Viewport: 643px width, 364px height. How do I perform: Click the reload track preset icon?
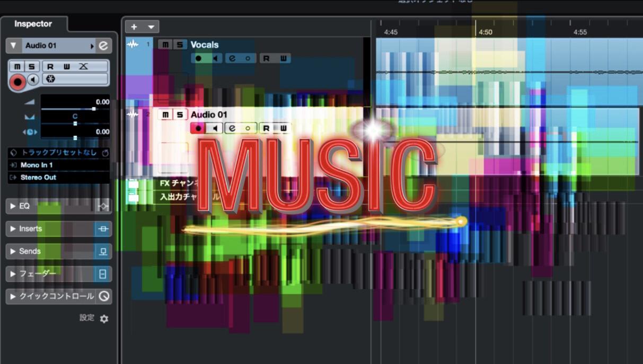[104, 153]
